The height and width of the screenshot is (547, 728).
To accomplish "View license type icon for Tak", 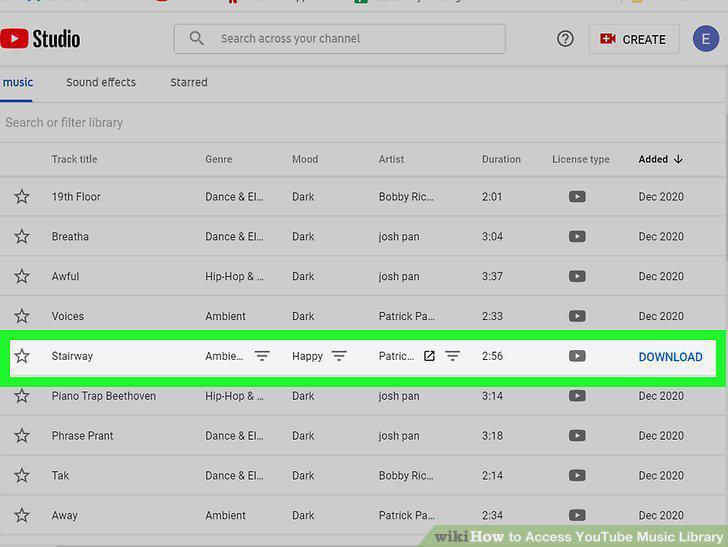I will 577,475.
